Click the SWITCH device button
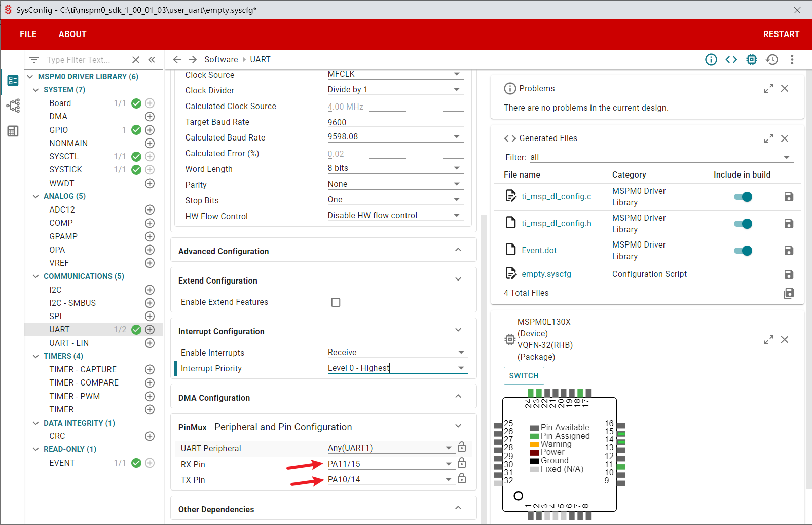The width and height of the screenshot is (812, 525). coord(524,376)
